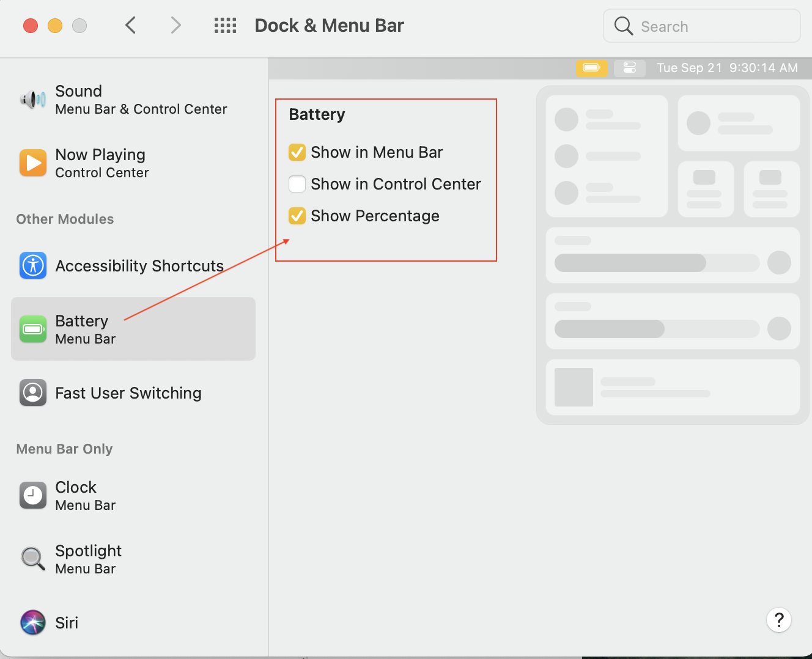Open help with the question mark button
Viewport: 812px width, 659px height.
[779, 620]
